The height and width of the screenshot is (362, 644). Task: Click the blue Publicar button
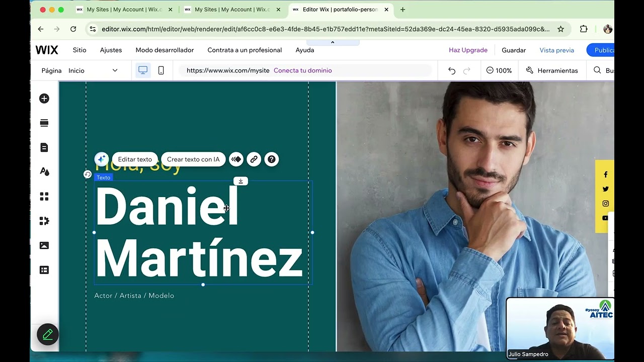pos(601,50)
